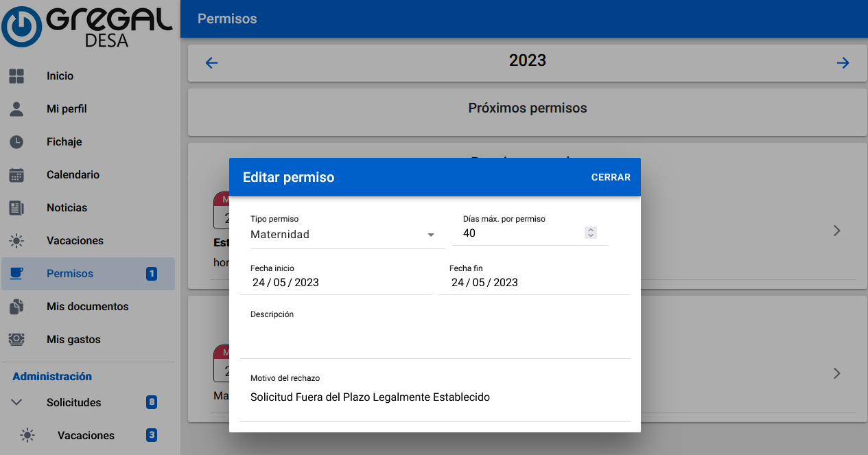The width and height of the screenshot is (868, 455).
Task: Click the Fichaje clock icon
Action: [16, 142]
